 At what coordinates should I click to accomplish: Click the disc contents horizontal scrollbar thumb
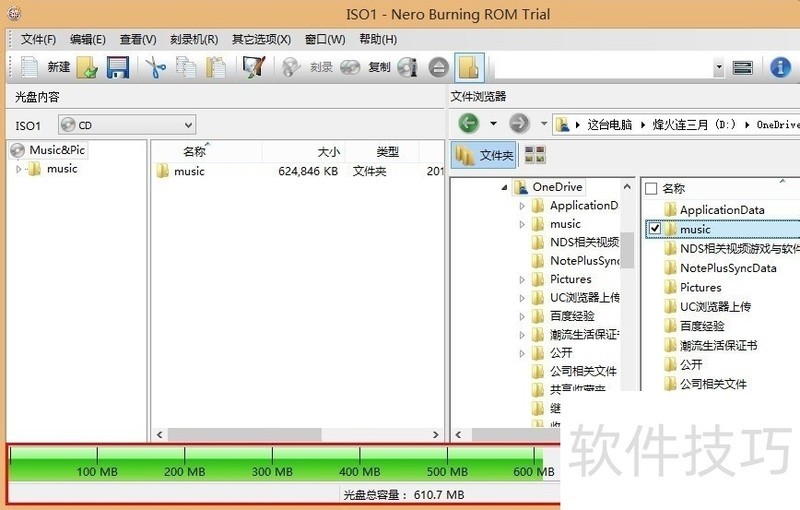click(x=244, y=435)
